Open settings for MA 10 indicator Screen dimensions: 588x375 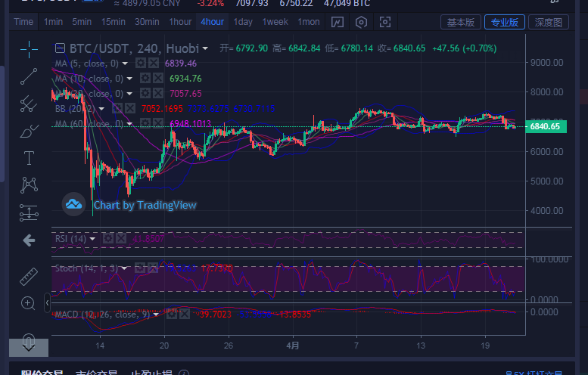coord(145,79)
